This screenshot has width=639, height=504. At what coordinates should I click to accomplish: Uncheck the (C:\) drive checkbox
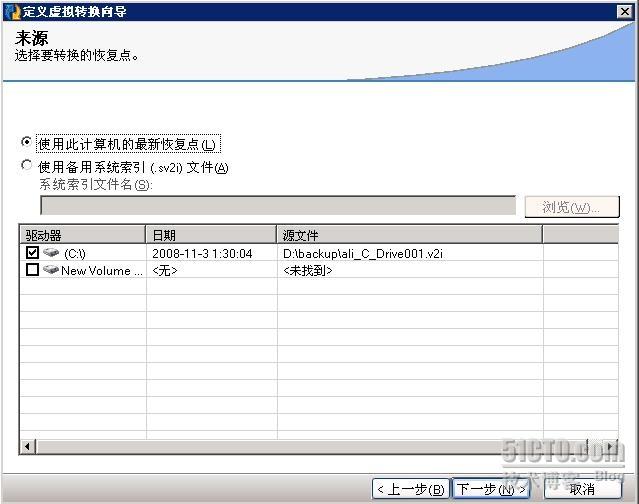[x=33, y=253]
